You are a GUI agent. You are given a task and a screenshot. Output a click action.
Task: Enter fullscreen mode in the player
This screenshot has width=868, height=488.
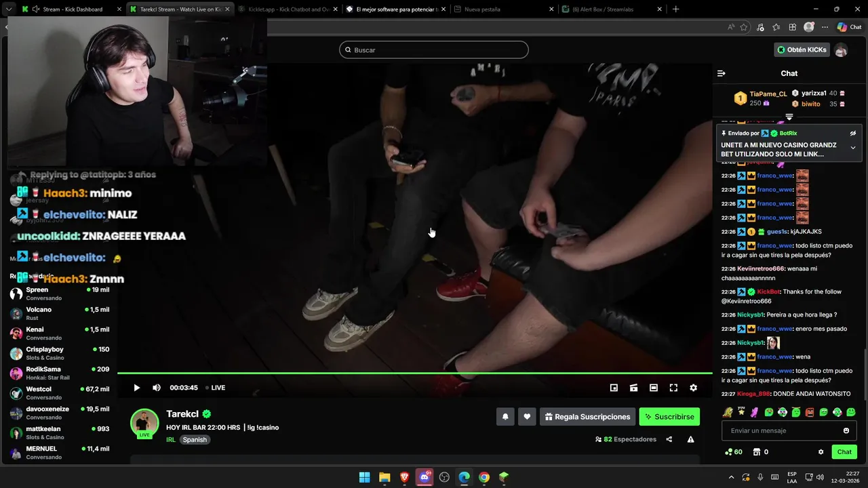click(x=673, y=388)
